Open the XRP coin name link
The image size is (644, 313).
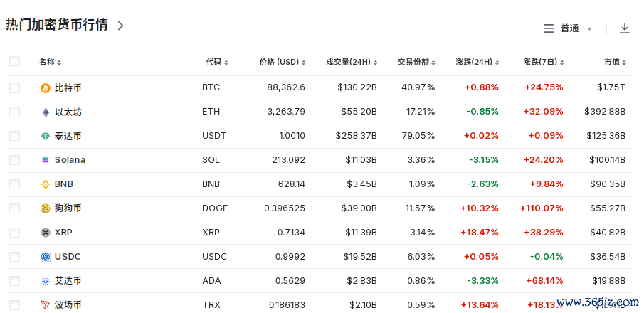[63, 233]
